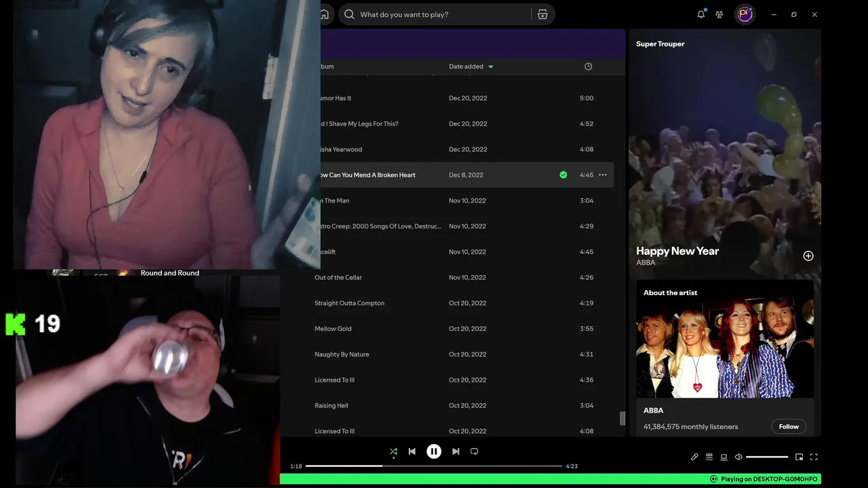
Task: Click the elapsed time 1:18
Action: (296, 466)
